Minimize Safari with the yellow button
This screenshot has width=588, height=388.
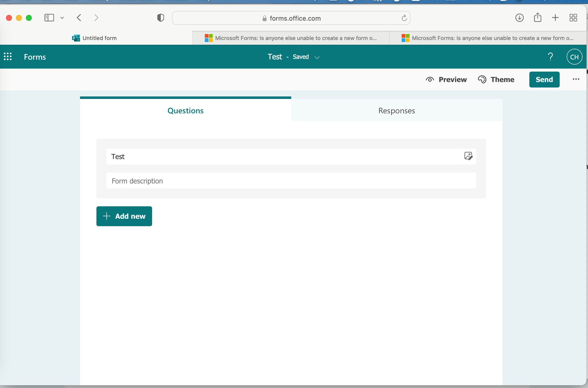[x=19, y=18]
